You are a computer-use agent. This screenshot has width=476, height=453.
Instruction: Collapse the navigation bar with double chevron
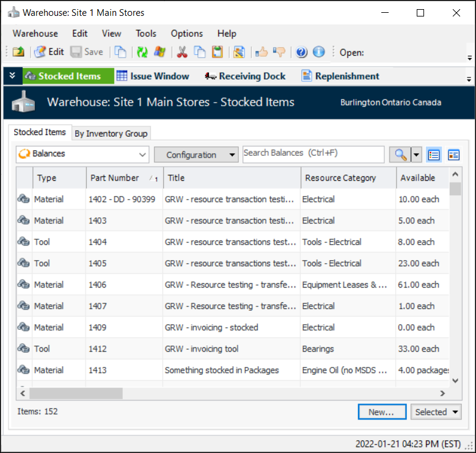[x=12, y=76]
